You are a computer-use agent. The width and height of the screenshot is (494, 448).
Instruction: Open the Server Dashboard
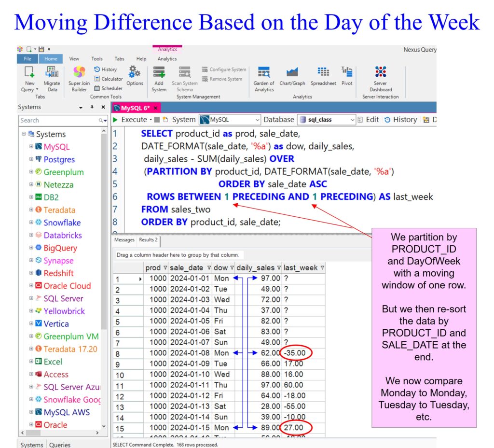point(380,73)
